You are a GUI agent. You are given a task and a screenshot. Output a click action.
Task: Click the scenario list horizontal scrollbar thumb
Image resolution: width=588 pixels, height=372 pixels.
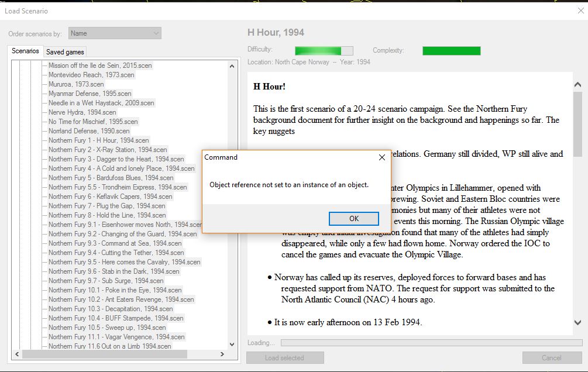[105, 354]
